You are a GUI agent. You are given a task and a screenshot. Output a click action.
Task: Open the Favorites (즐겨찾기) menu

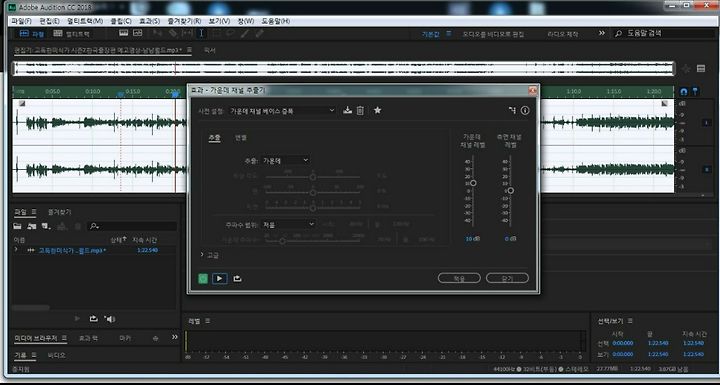tap(184, 21)
